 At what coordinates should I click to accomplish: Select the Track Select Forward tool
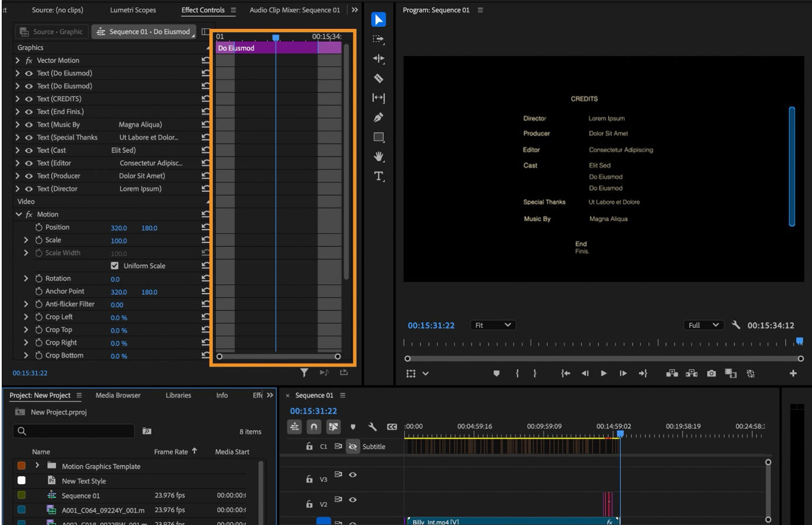(x=378, y=39)
